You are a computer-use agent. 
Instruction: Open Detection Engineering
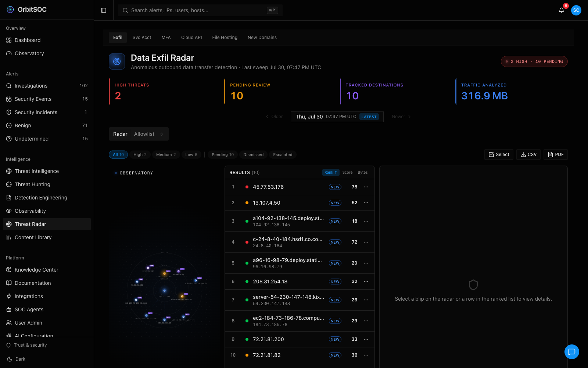pyautogui.click(x=47, y=198)
